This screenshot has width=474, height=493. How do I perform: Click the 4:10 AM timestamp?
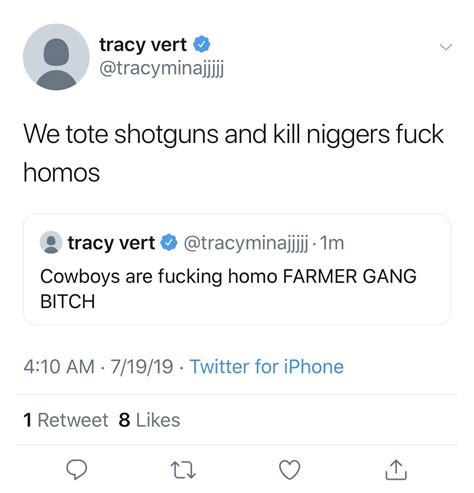click(59, 367)
